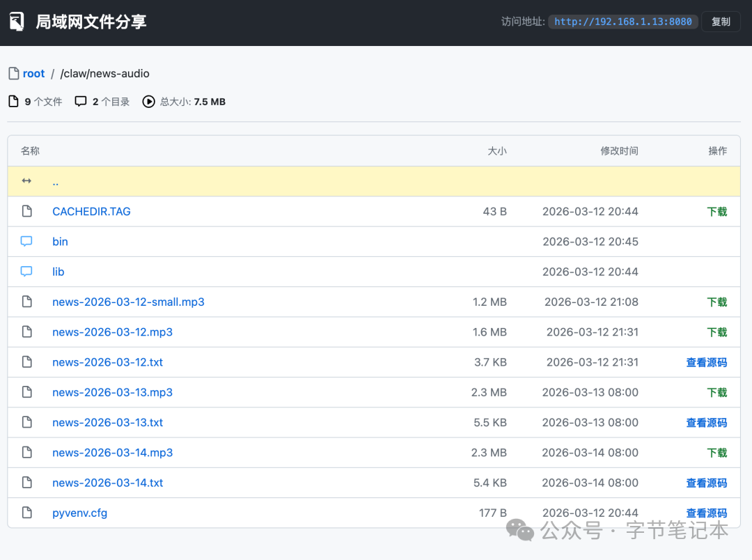Open news-2026-03-12-small.mp3 file

[128, 302]
